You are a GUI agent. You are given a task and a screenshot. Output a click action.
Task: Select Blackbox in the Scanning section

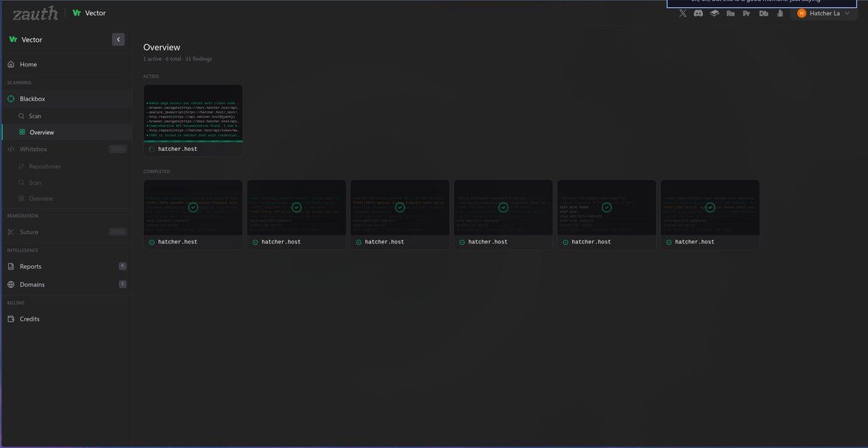pos(66,98)
